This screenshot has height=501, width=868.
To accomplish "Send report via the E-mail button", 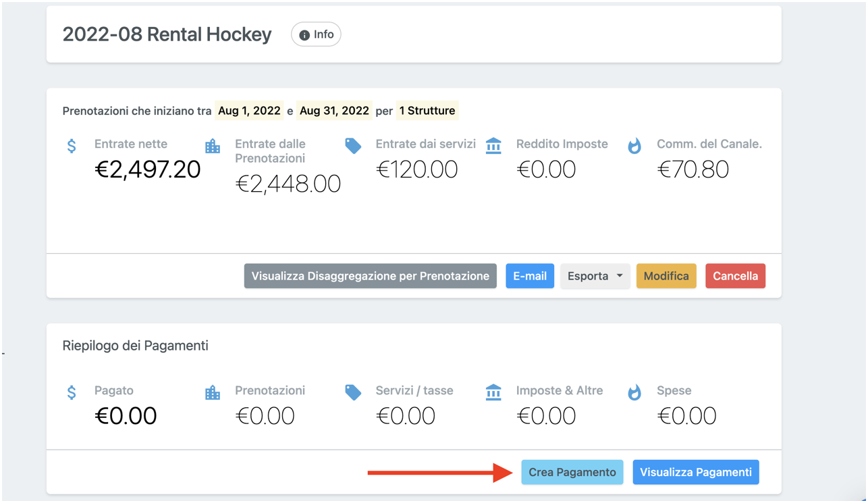I will click(x=529, y=276).
